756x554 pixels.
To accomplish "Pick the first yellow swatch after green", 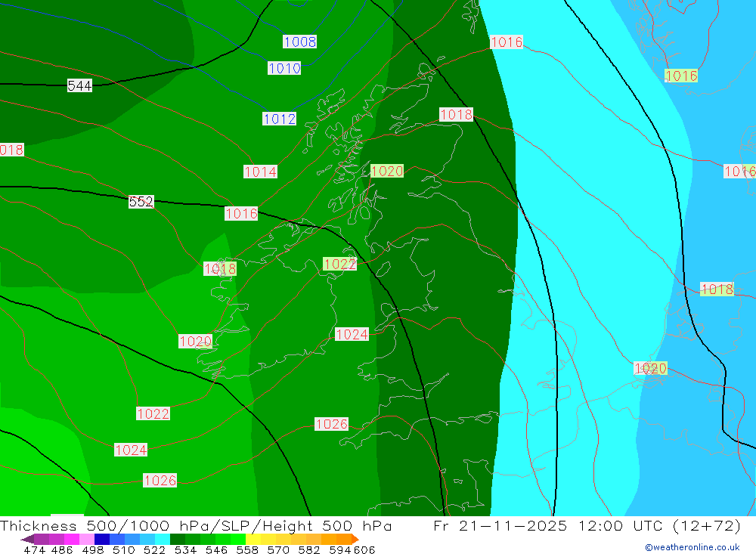I will point(253,539).
